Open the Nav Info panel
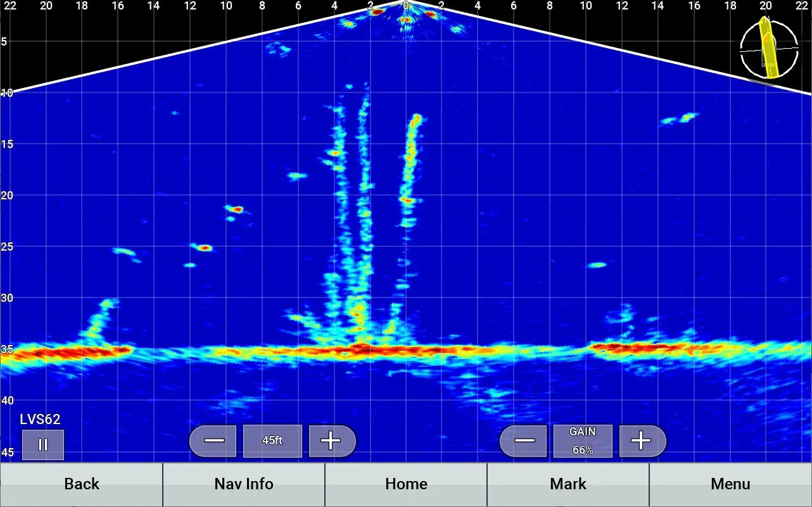Image resolution: width=812 pixels, height=507 pixels. (x=244, y=484)
